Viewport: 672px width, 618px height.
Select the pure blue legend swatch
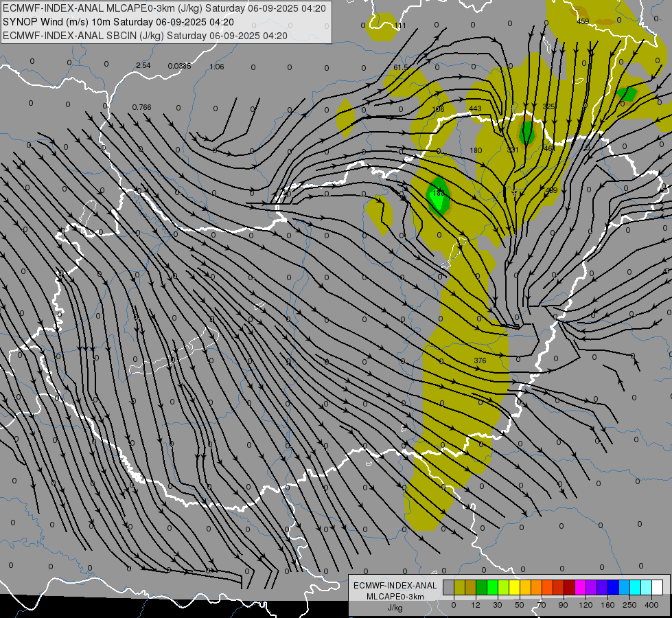click(613, 587)
